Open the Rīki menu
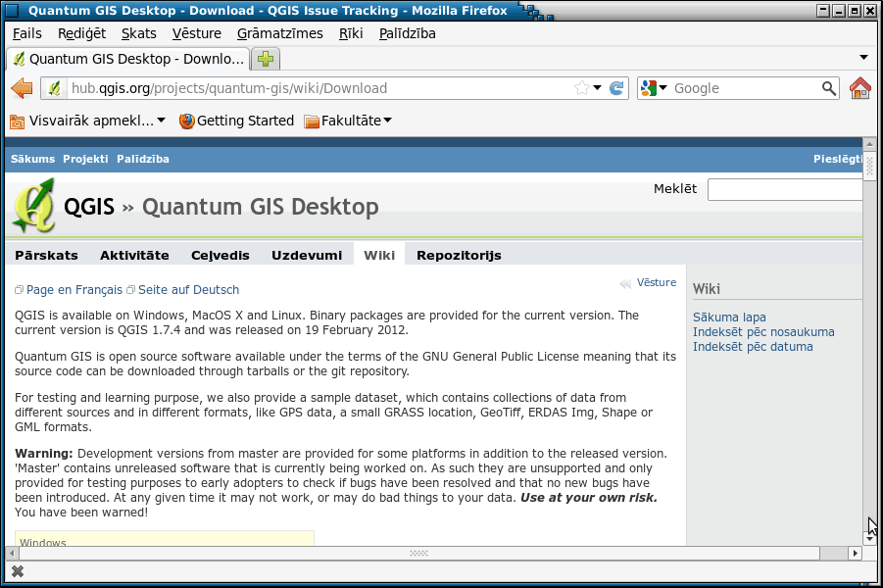This screenshot has width=883, height=588. click(x=351, y=33)
